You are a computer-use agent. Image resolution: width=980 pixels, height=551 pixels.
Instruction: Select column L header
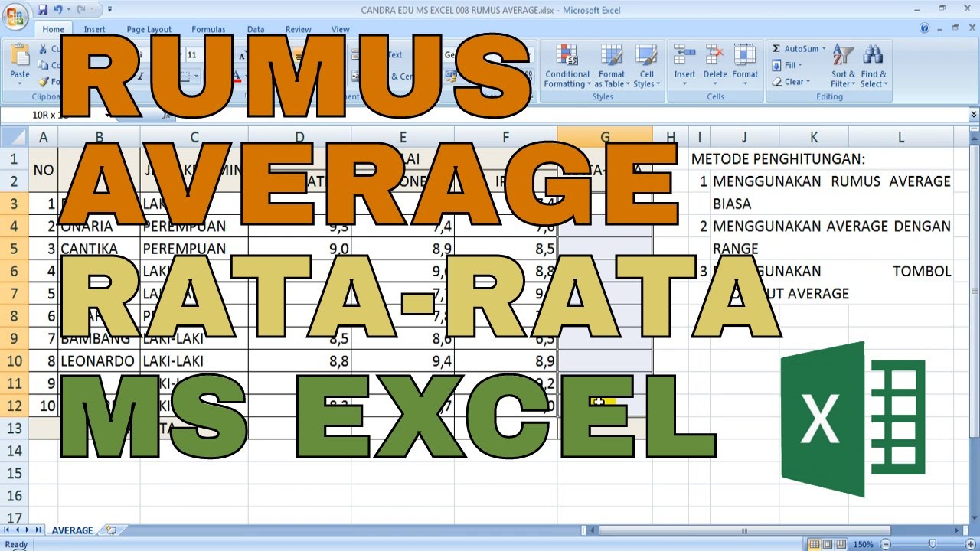901,137
